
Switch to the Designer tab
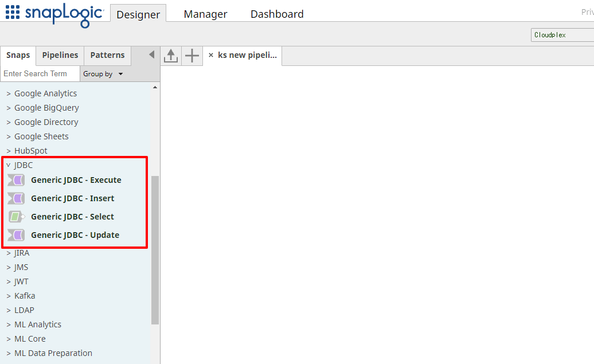(138, 14)
